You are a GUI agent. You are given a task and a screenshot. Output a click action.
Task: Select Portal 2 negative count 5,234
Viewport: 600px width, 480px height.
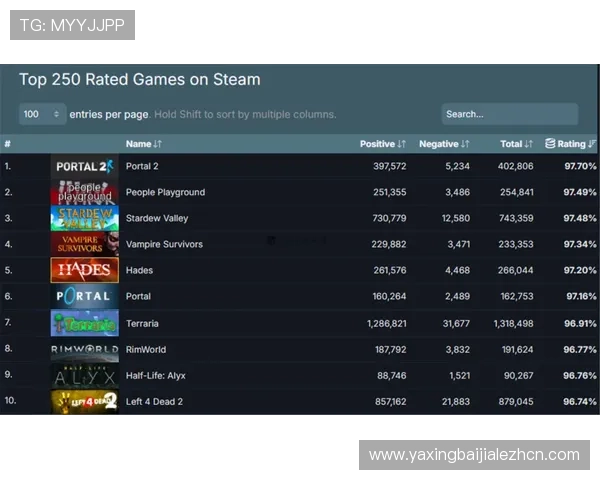tap(457, 166)
